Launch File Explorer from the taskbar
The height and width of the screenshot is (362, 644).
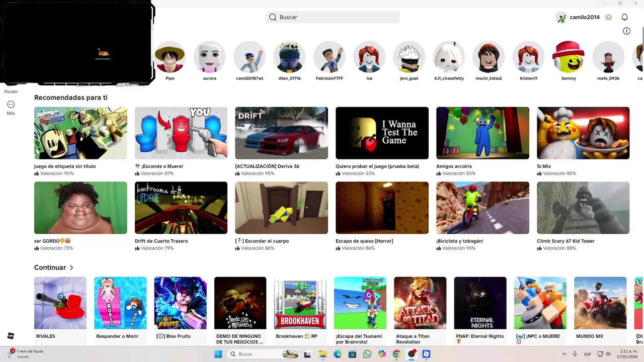323,354
